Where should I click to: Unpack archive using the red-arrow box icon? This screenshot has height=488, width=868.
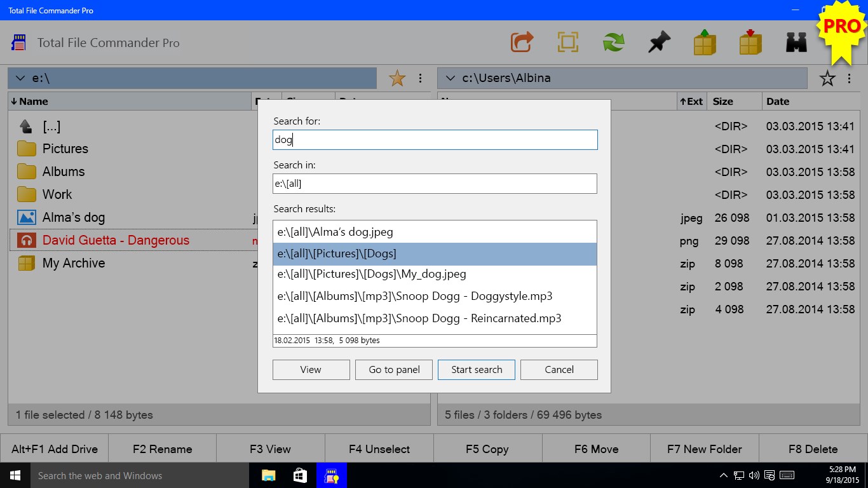click(x=750, y=42)
